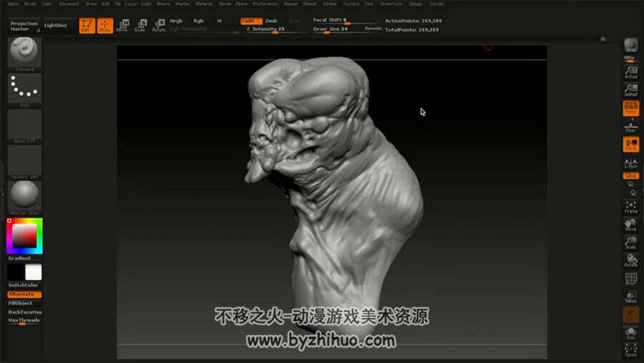
Task: Adjust the SPix slider
Action: pos(631,59)
